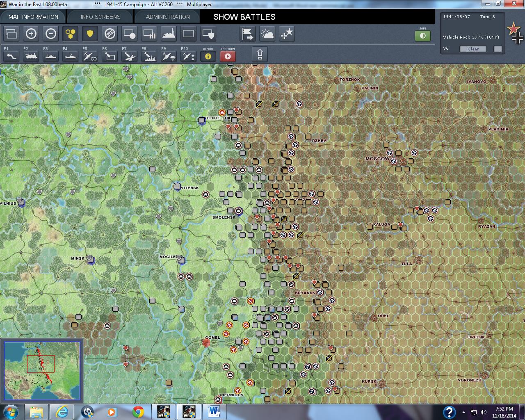Select the F10 air transfer mode
Screen dimensions: 525x420
[x=189, y=56]
